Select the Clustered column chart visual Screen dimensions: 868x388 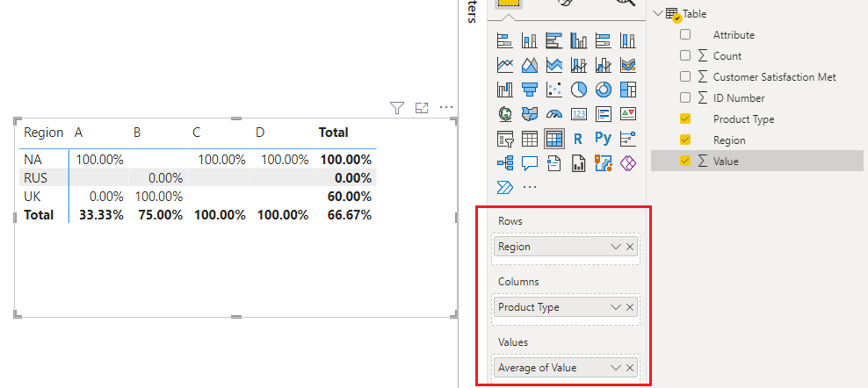[579, 40]
